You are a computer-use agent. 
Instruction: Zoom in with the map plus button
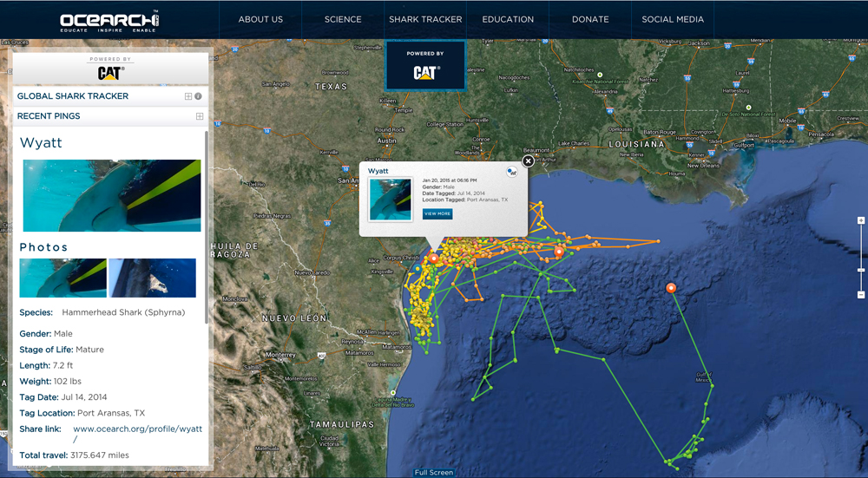pyautogui.click(x=861, y=220)
